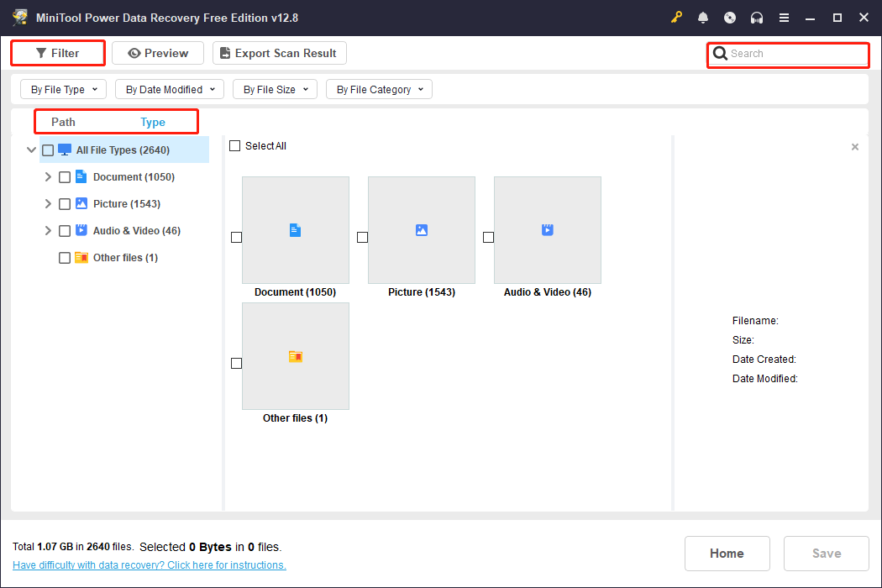Click the bootable media disc icon
This screenshot has height=588, width=882.
click(730, 17)
